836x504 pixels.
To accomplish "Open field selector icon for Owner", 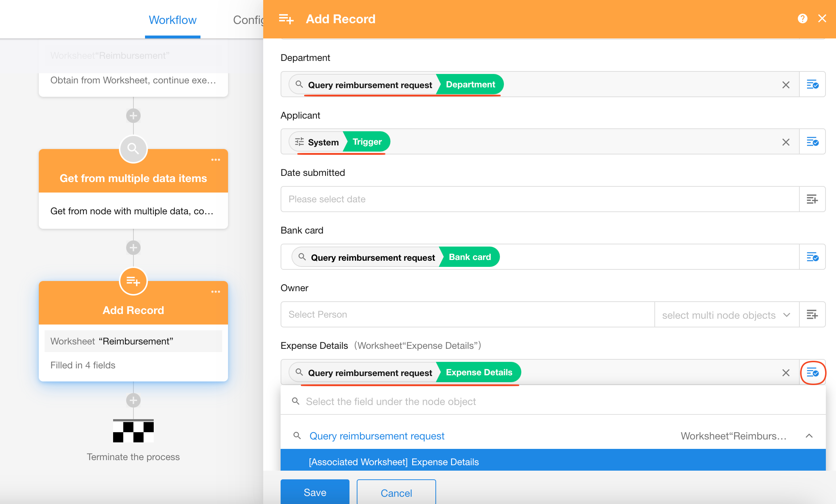I will click(x=812, y=314).
